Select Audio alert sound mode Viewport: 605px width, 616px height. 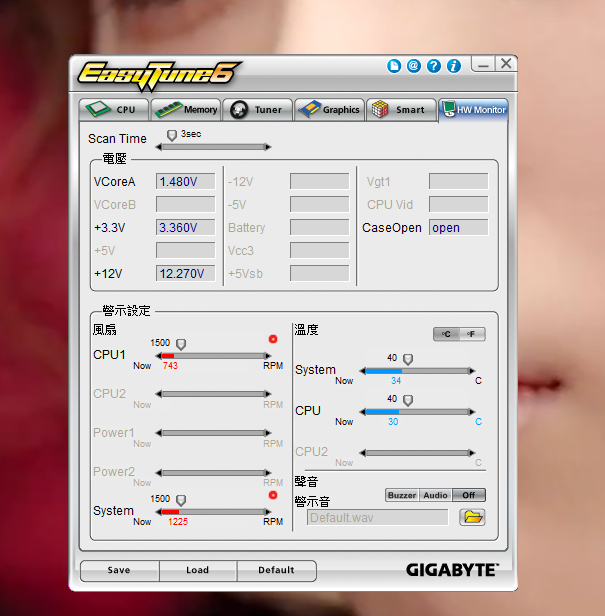pos(435,495)
